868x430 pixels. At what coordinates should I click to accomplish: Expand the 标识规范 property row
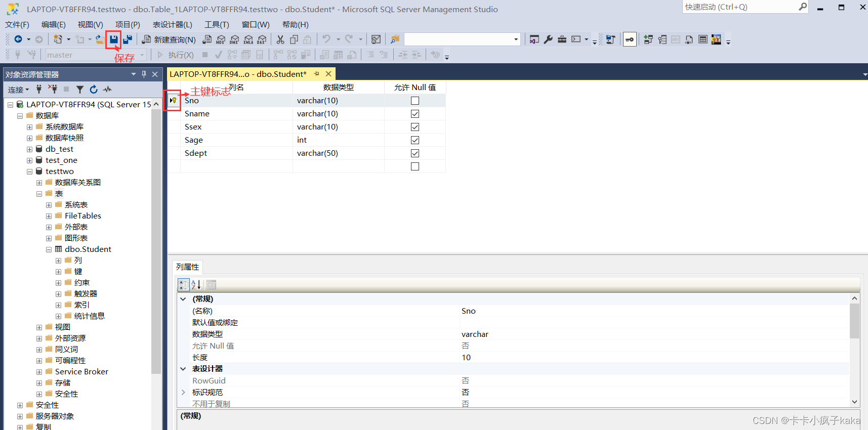pyautogui.click(x=183, y=392)
